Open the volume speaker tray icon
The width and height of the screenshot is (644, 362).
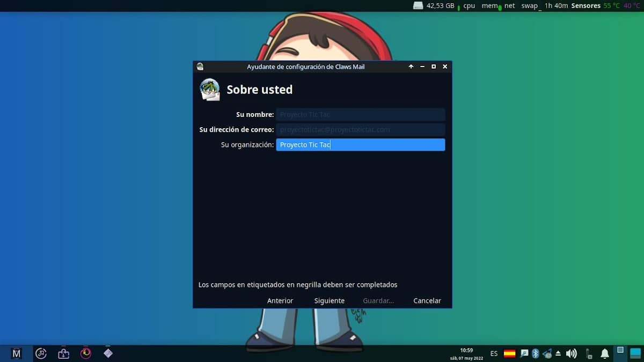click(571, 353)
